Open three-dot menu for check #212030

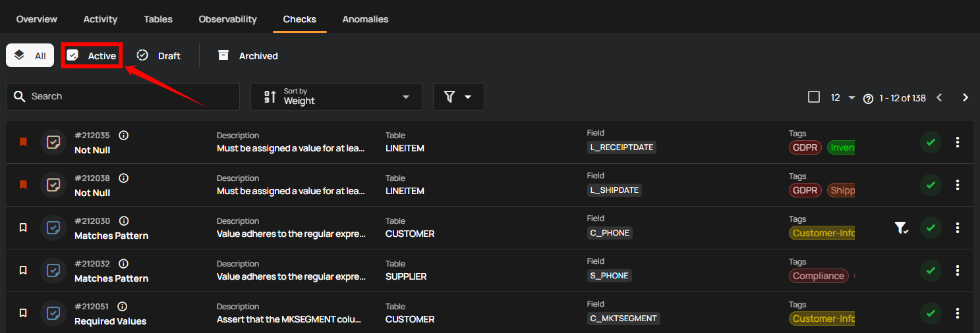tap(958, 228)
